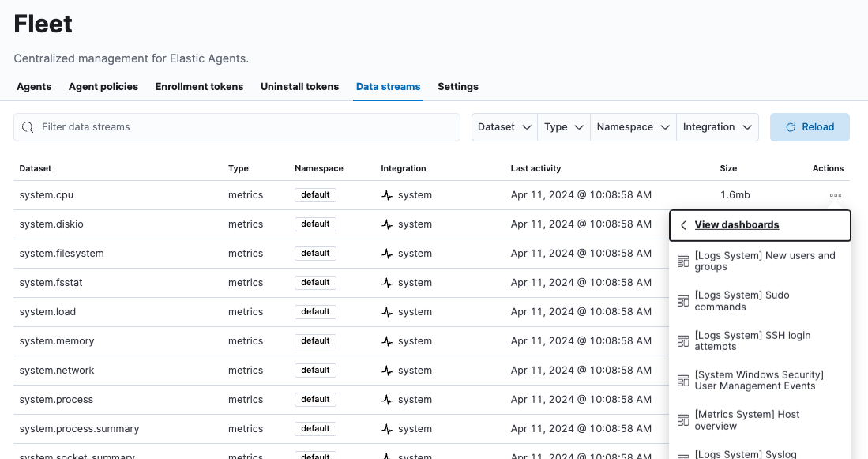Switch to the Agent policies tab
Screen dimensions: 868x459
(x=103, y=87)
